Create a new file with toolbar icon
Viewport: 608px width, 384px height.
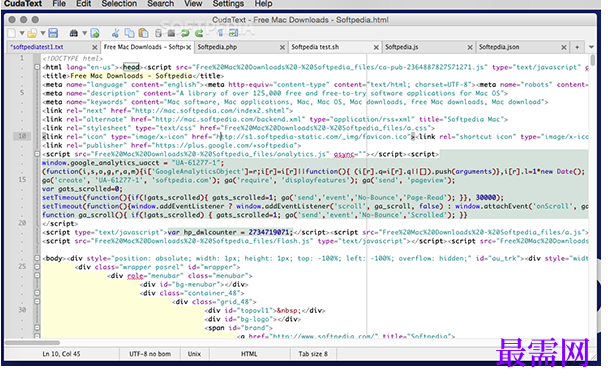pos(12,33)
